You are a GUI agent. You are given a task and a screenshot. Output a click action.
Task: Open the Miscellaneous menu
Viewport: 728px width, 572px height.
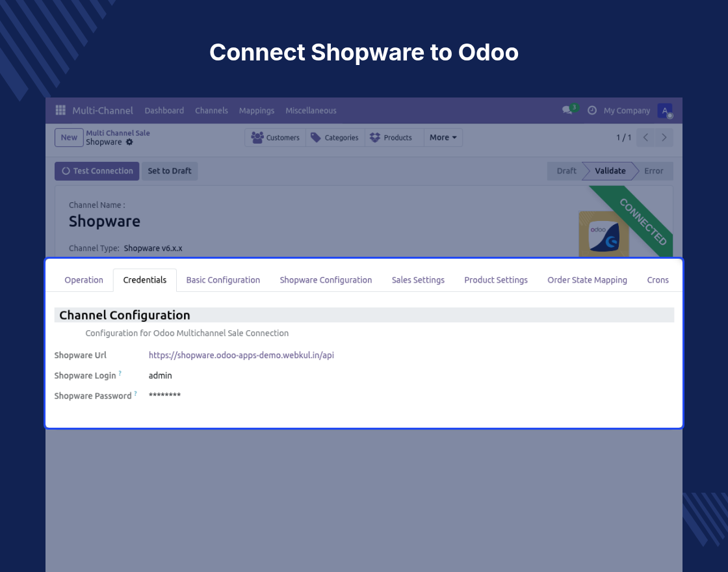click(x=311, y=110)
